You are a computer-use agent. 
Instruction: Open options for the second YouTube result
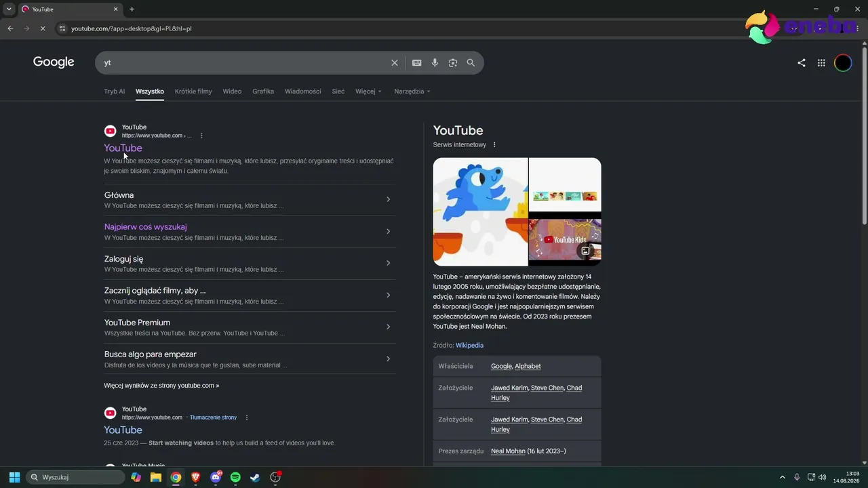tap(247, 418)
